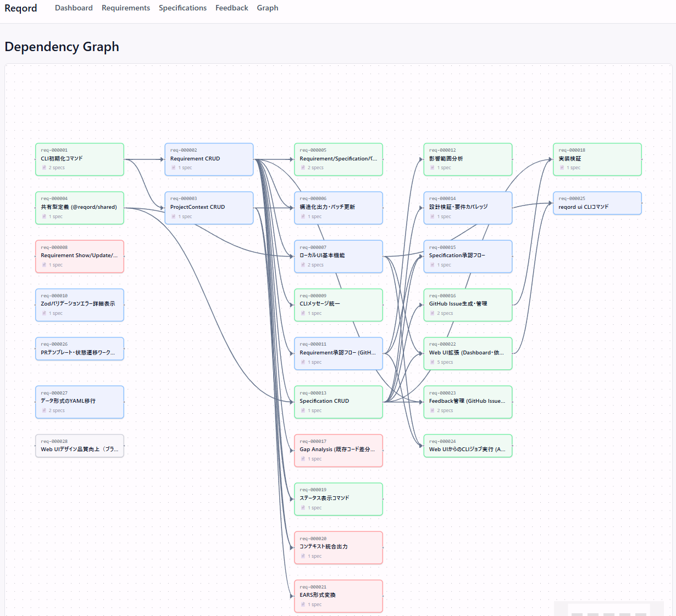Click the spec icon on the CLI初期化コマンド node
This screenshot has height=616, width=676.
click(x=44, y=168)
